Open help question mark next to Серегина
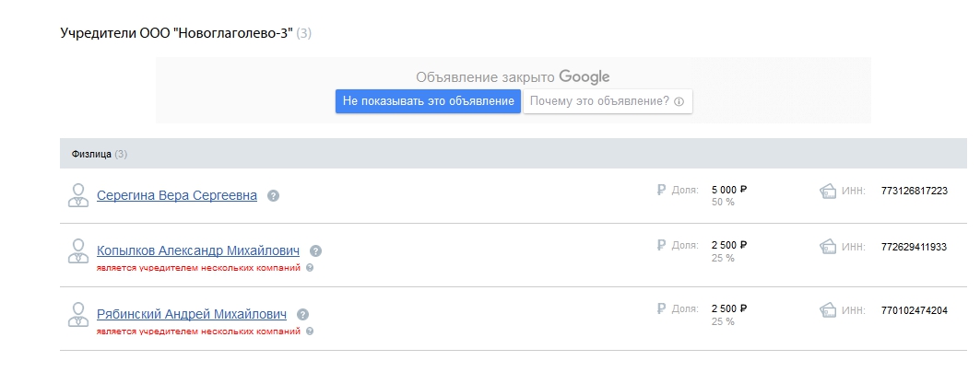The image size is (980, 372). 273,196
